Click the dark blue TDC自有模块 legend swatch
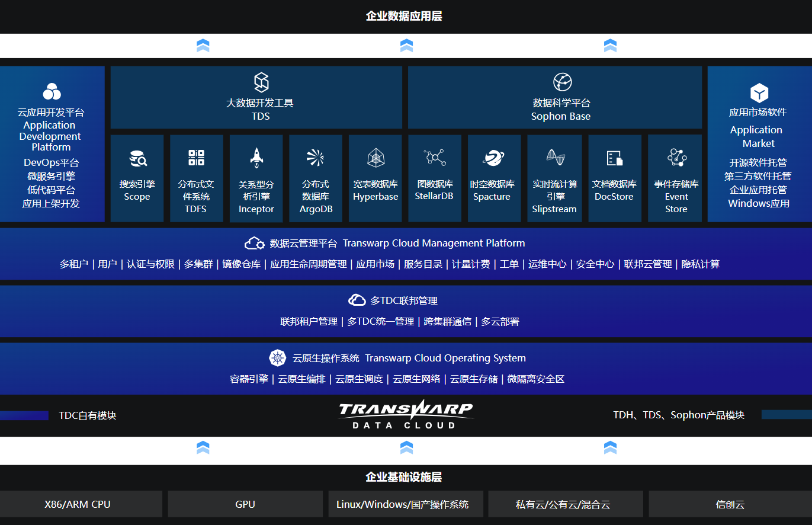 click(24, 415)
